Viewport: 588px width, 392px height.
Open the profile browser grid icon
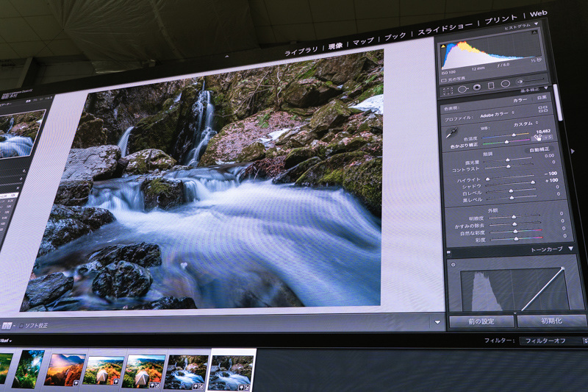(x=542, y=109)
